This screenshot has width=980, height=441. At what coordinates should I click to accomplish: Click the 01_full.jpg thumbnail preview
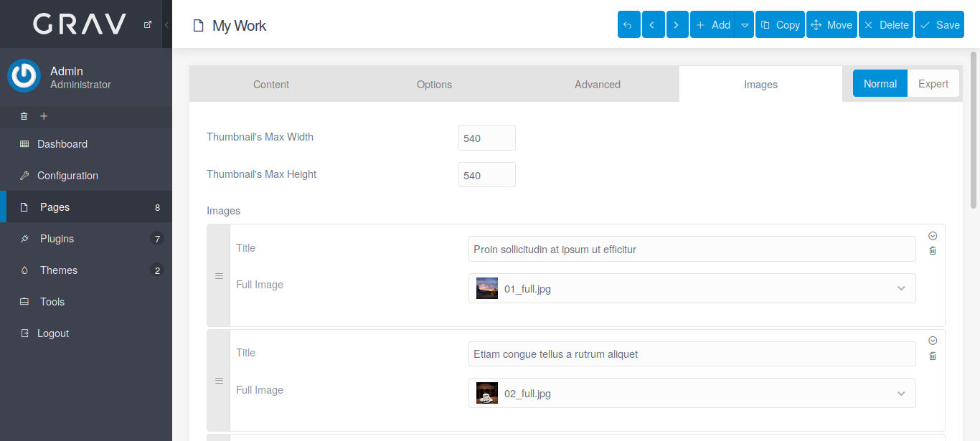tap(487, 288)
